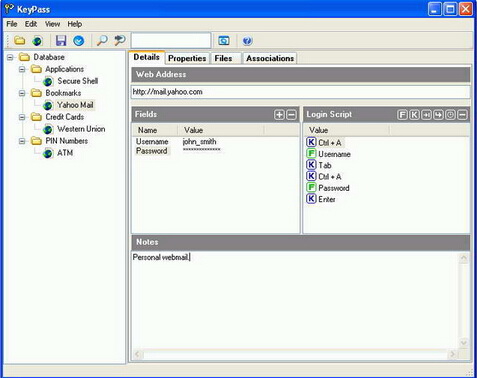
Task: Collapse the Applications folder node
Action: pos(22,69)
